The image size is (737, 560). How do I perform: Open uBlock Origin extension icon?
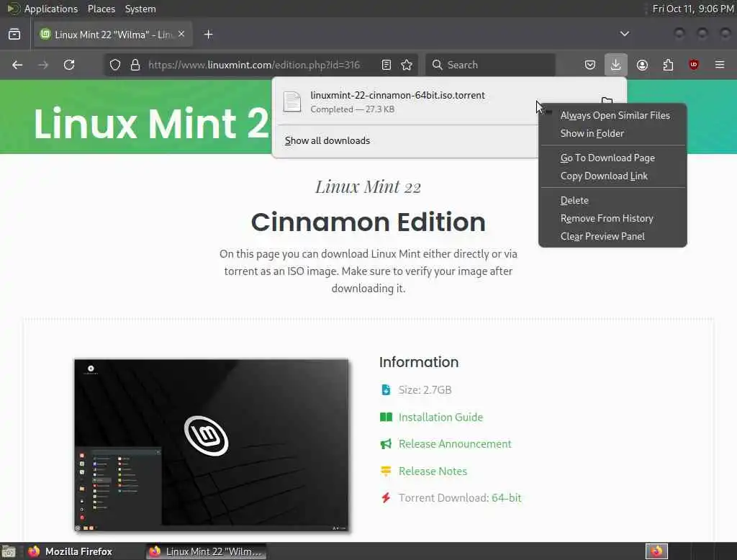(x=694, y=65)
